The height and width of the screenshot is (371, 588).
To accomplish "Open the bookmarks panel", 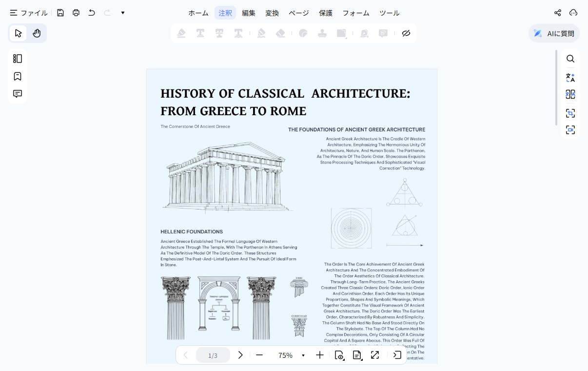I will tap(18, 76).
